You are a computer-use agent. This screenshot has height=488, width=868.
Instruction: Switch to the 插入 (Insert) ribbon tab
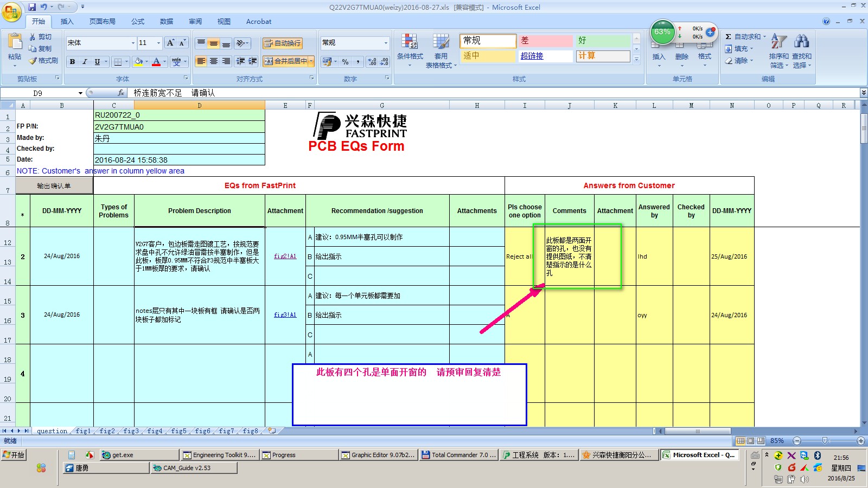pyautogui.click(x=67, y=22)
